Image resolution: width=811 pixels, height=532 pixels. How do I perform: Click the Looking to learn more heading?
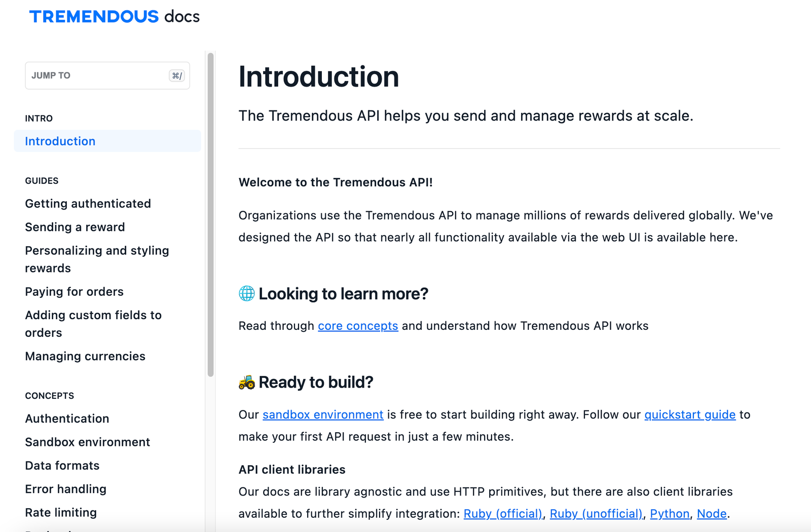(343, 294)
